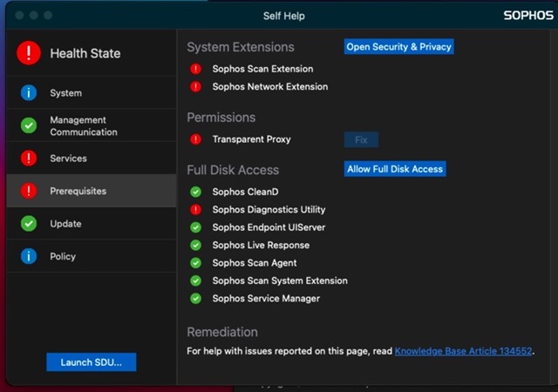Screen dimensions: 558x392
Task: Click the red Health State alert icon
Action: [x=29, y=53]
